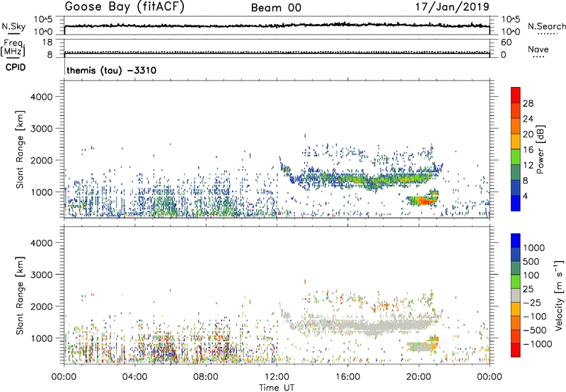
Task: Click the Velocity [m s-1] color bar label
Action: click(x=559, y=296)
